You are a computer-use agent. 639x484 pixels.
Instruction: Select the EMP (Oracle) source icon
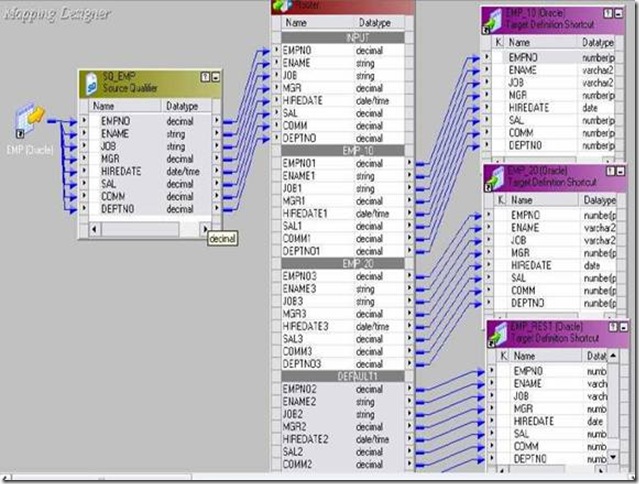point(29,120)
